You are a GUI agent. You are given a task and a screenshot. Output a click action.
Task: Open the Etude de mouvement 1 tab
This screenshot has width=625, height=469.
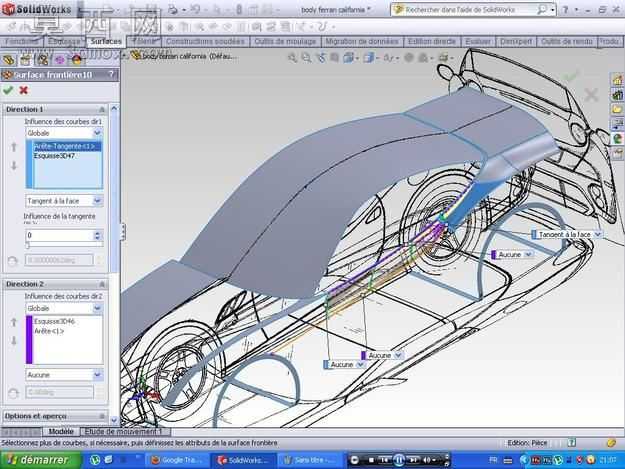coord(123,432)
